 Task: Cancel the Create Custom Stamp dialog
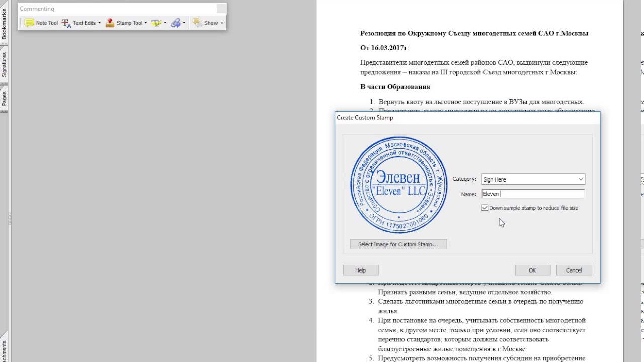[x=574, y=270]
